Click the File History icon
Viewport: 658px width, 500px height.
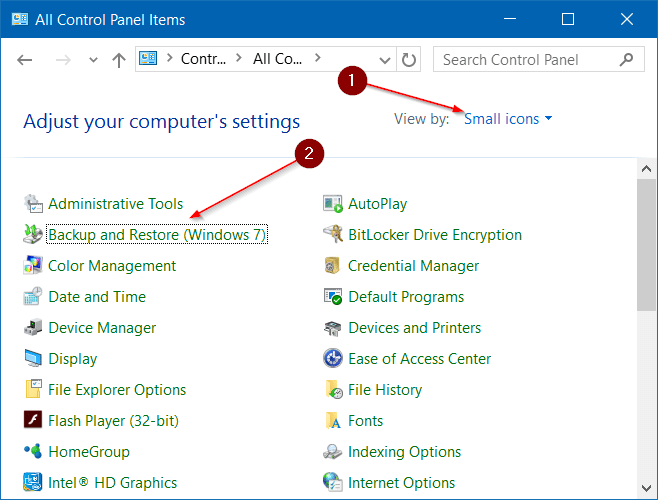pos(333,389)
